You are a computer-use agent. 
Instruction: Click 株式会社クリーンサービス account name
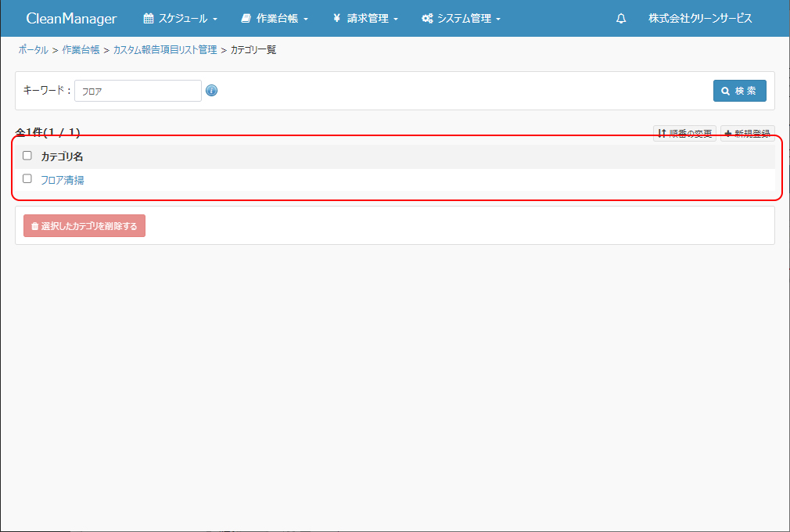700,19
